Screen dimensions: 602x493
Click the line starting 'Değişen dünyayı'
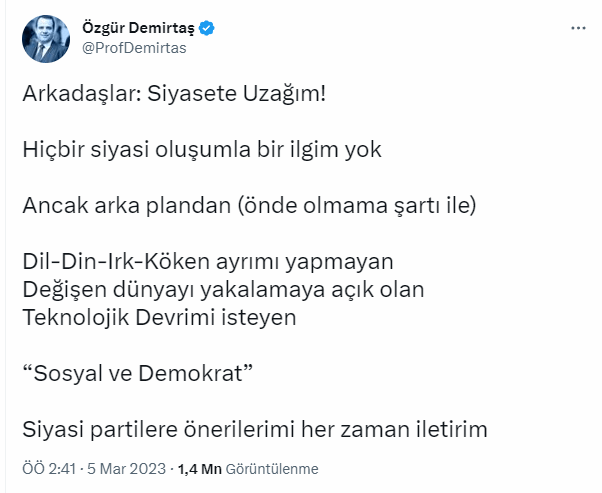pos(224,290)
